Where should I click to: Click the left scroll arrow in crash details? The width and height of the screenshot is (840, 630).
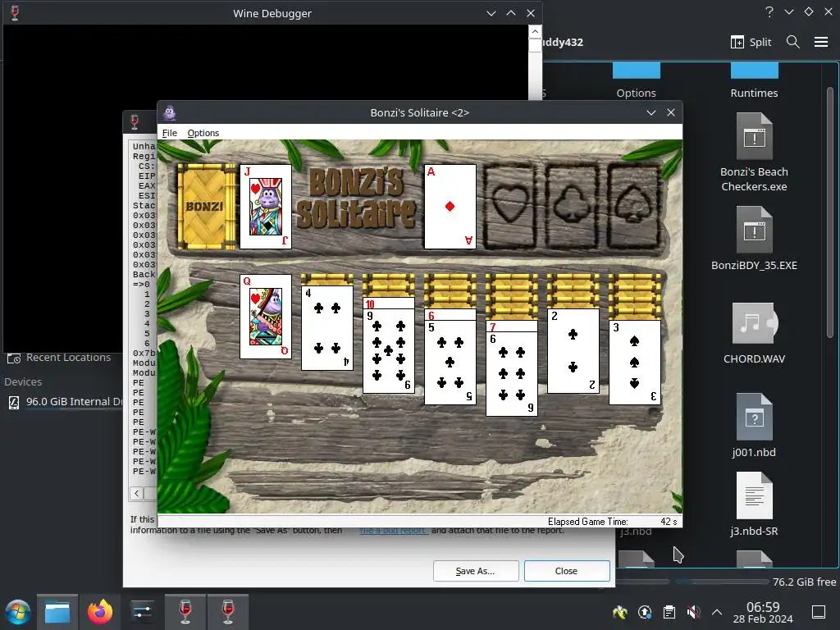pos(137,493)
